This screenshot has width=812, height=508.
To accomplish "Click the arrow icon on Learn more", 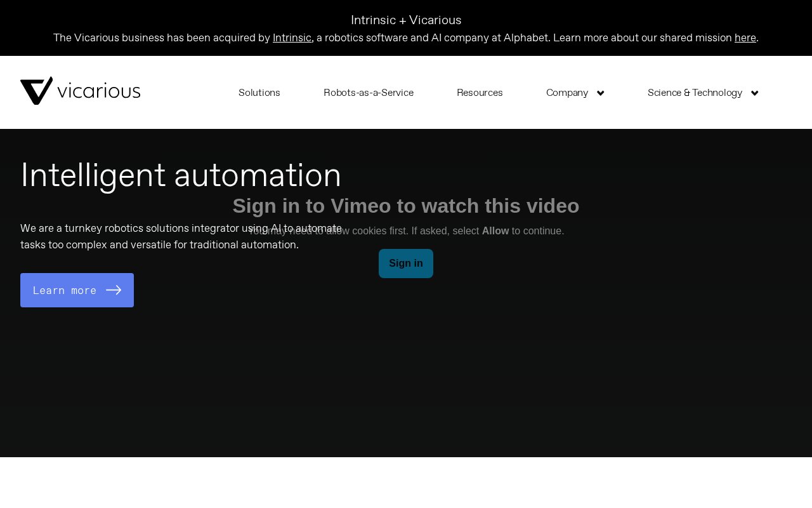I will click(114, 290).
